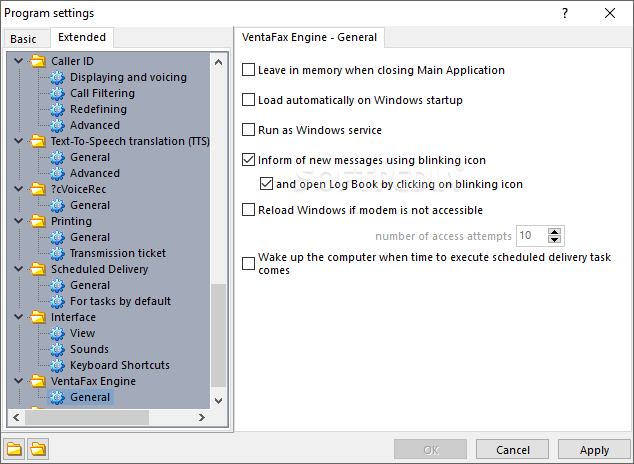Click the VentaFax Engine folder icon

click(38, 381)
